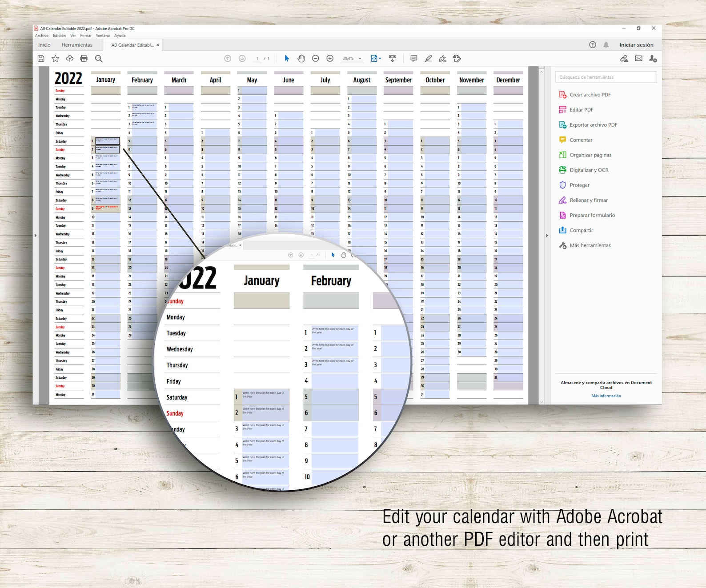The image size is (706, 588).
Task: Open the Editar PDF tool
Action: [x=576, y=110]
